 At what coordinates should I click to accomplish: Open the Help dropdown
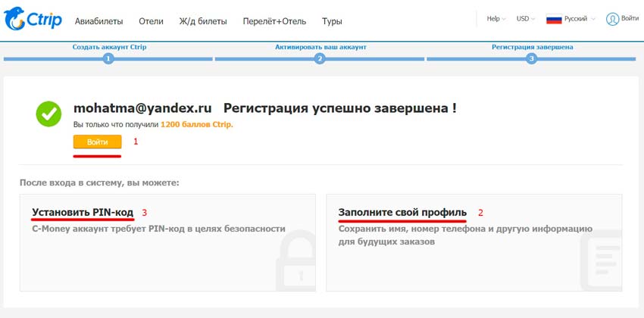click(496, 19)
